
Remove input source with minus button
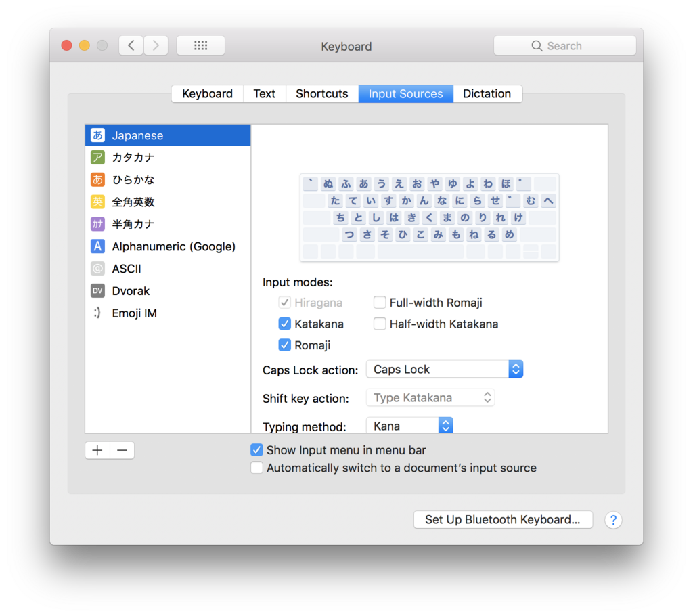click(x=122, y=450)
